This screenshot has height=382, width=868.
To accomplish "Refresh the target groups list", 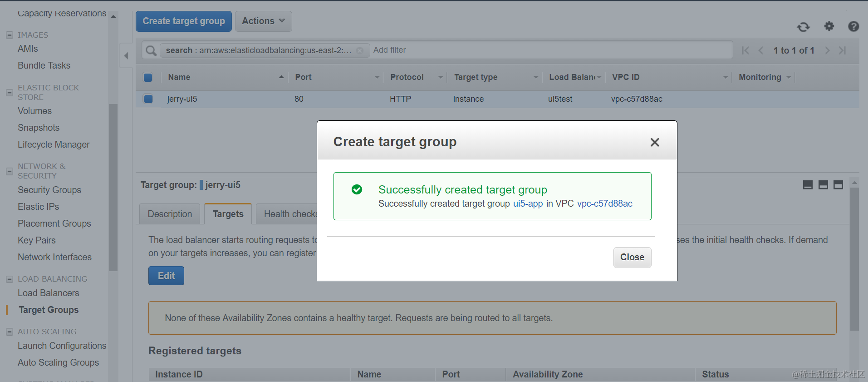I will click(803, 27).
